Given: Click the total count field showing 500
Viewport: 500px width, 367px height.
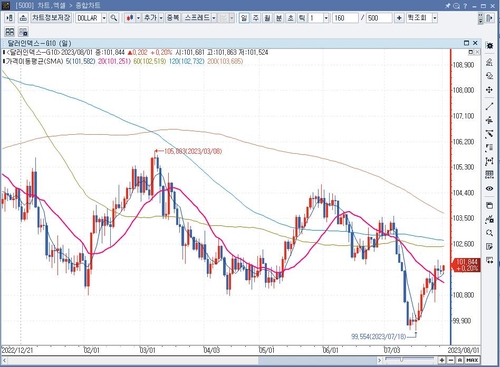Looking at the screenshot, I should pyautogui.click(x=379, y=18).
